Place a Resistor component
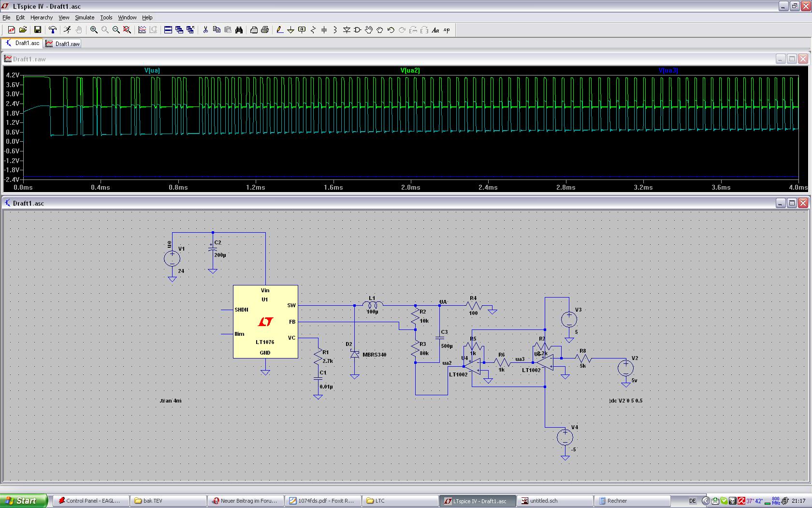Viewport: 812px width, 508px height. (313, 30)
